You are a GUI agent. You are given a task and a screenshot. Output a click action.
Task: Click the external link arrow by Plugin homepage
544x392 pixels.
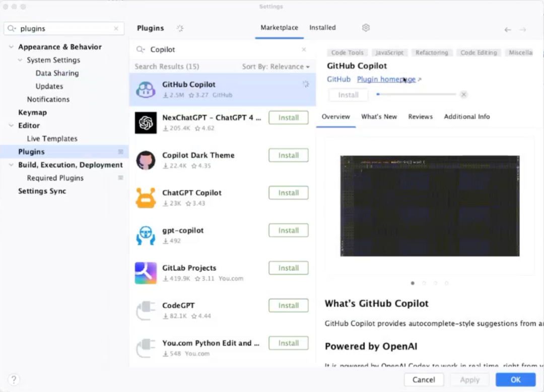tap(420, 80)
